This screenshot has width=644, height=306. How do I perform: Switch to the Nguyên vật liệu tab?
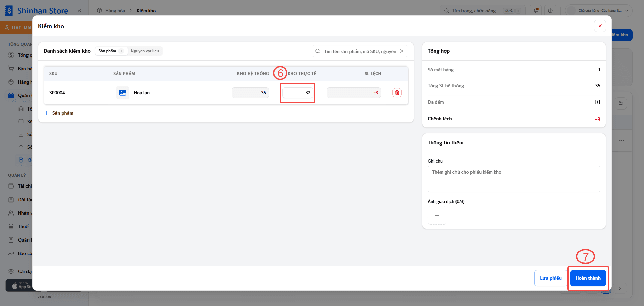[x=145, y=51]
